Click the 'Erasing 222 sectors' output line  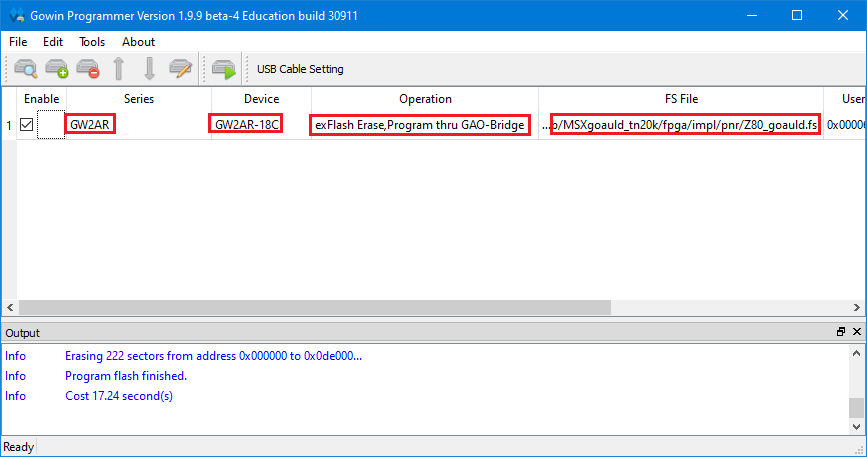tap(213, 356)
